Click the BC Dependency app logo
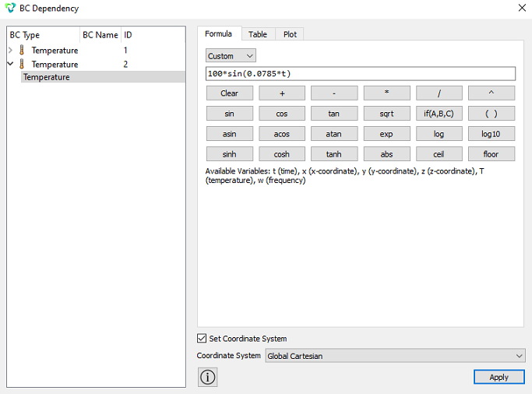Viewport: 532px width, 394px height. (x=10, y=8)
